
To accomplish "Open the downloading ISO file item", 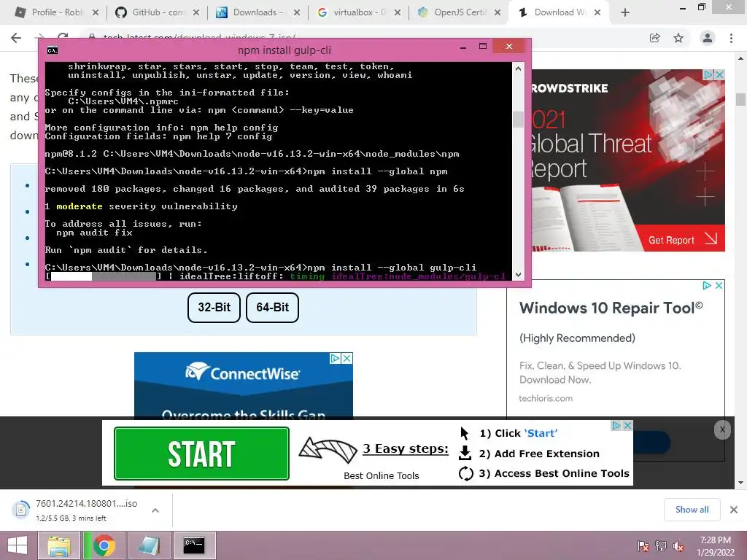I will tap(76, 510).
